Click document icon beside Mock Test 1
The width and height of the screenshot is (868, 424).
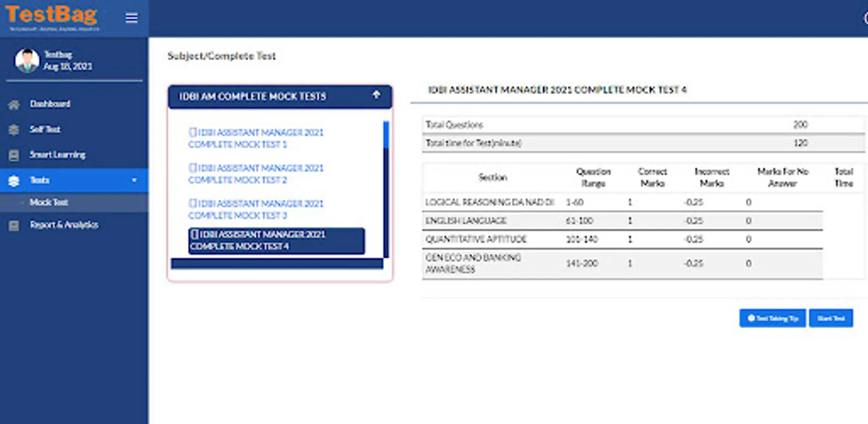[192, 132]
